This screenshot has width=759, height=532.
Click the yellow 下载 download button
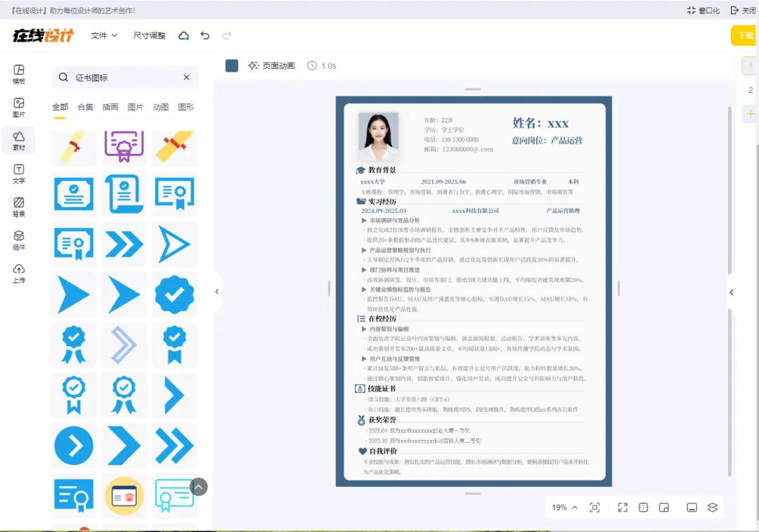[x=744, y=35]
